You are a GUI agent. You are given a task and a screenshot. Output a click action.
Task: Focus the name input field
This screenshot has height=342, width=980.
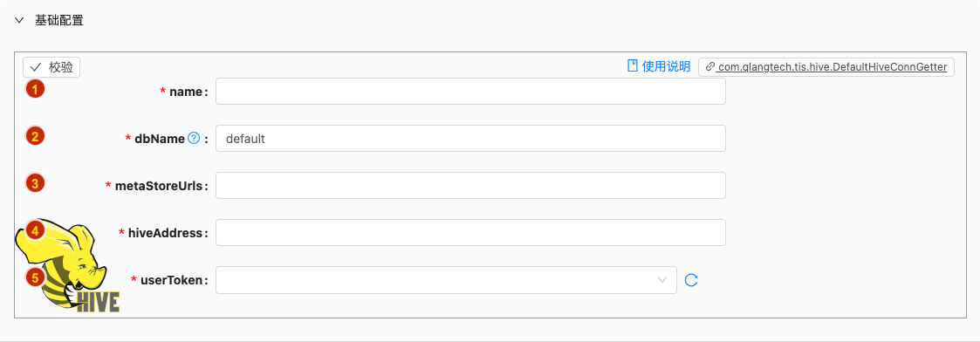470,92
